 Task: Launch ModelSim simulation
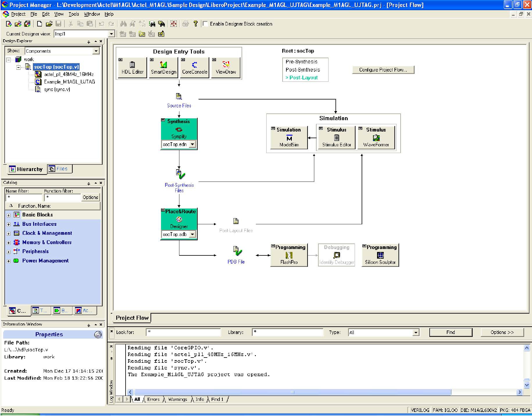pyautogui.click(x=289, y=138)
